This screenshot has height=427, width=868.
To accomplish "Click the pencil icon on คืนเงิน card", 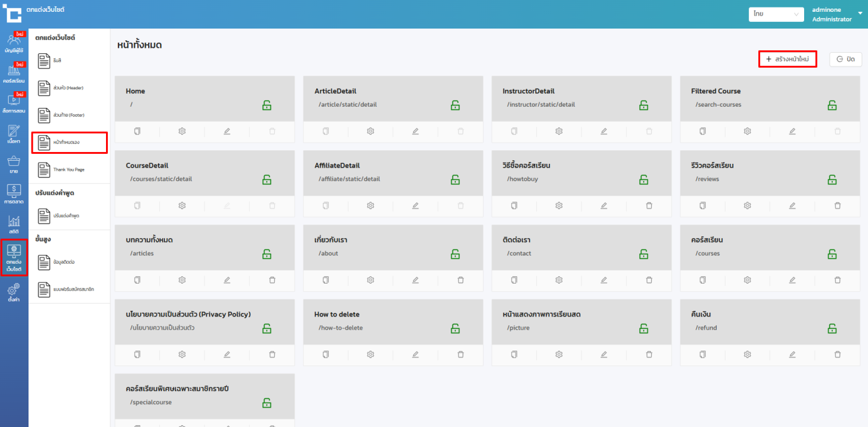I will pyautogui.click(x=792, y=354).
